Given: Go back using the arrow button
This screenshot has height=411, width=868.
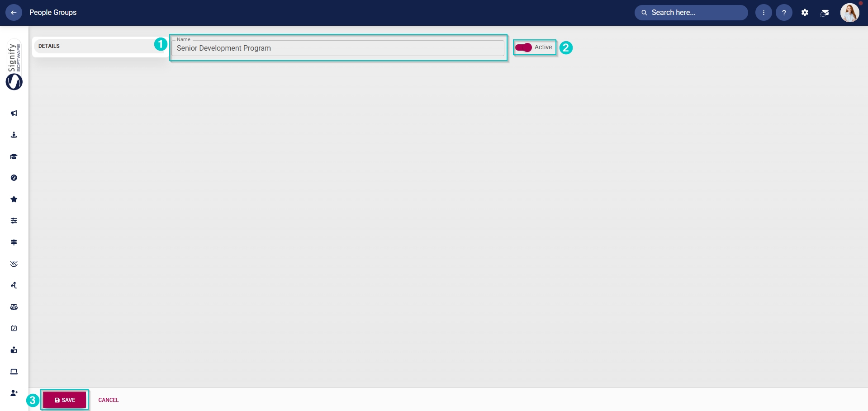Looking at the screenshot, I should 14,13.
